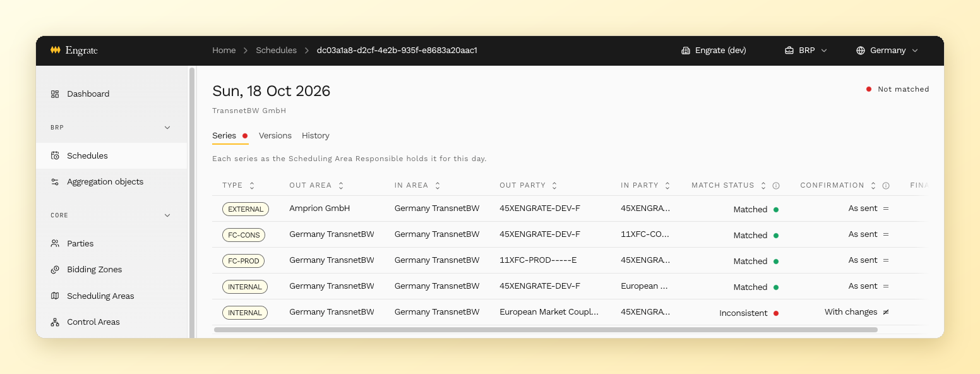This screenshot has height=374, width=980.
Task: Click the TransnetBW GmbH subtitle
Action: pyautogui.click(x=249, y=111)
